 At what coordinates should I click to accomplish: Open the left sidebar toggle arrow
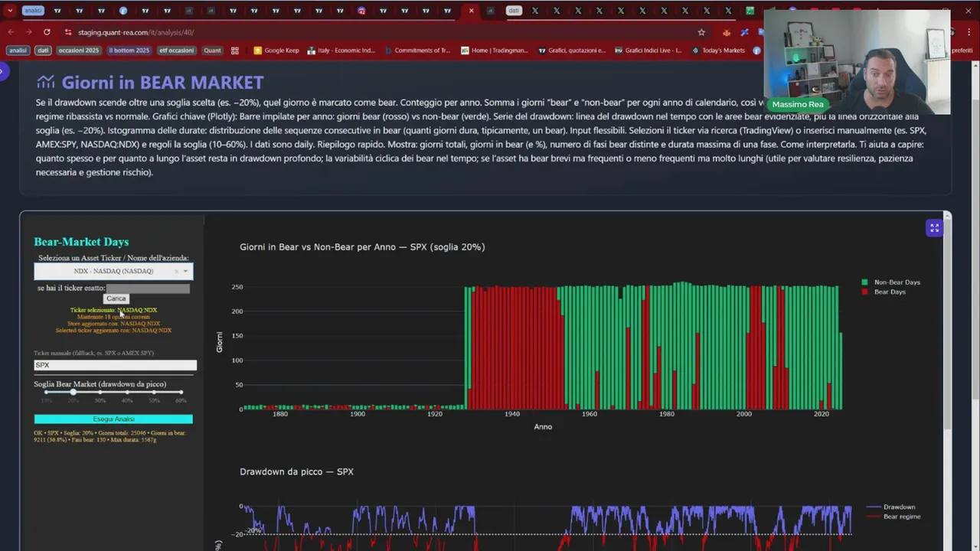pyautogui.click(x=3, y=72)
